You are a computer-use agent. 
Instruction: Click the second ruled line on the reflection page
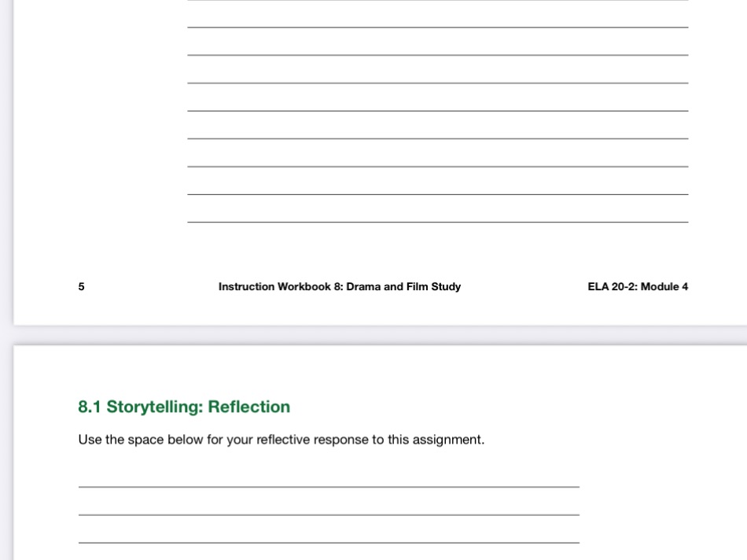tap(329, 516)
